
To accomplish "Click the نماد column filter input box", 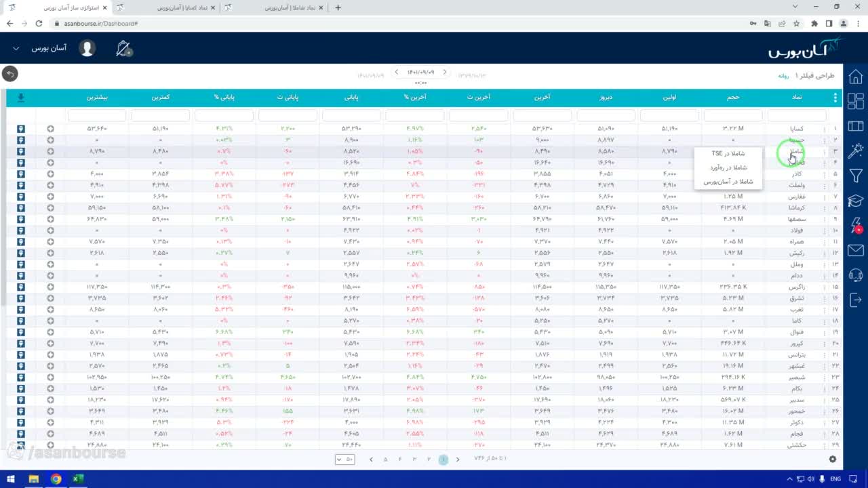I will (797, 116).
